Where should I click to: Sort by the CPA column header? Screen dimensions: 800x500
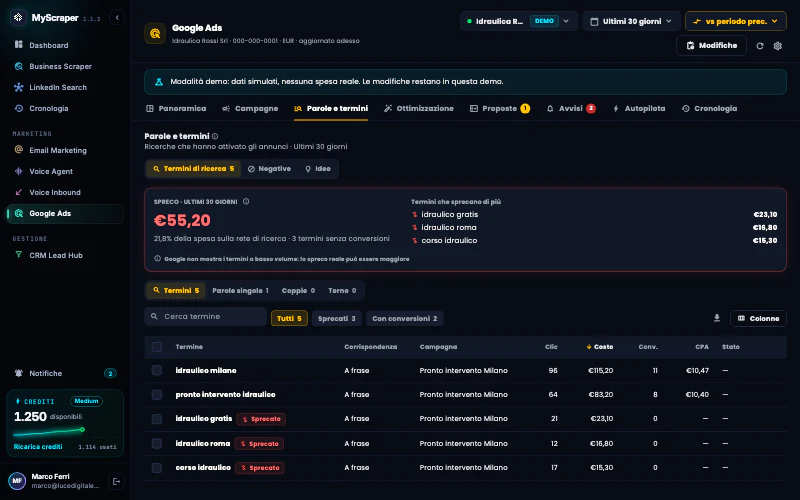[x=702, y=347]
